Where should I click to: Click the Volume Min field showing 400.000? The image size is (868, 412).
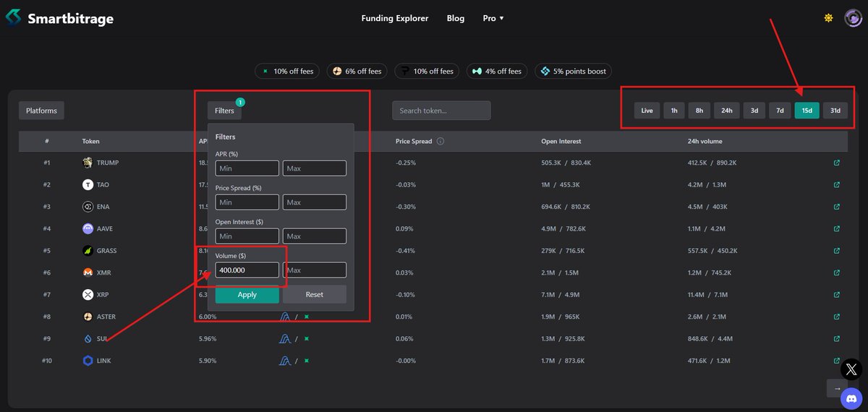[x=247, y=270]
